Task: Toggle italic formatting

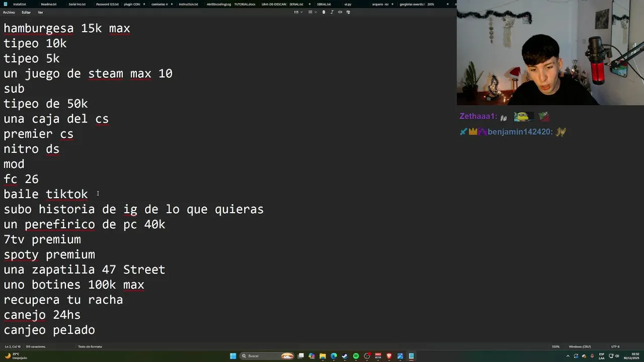Action: click(x=332, y=12)
